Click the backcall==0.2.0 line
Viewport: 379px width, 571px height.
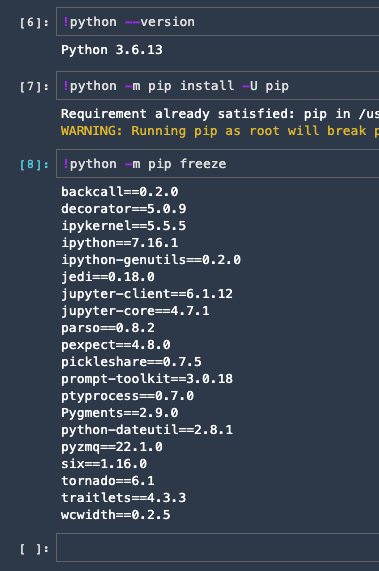pyautogui.click(x=119, y=192)
